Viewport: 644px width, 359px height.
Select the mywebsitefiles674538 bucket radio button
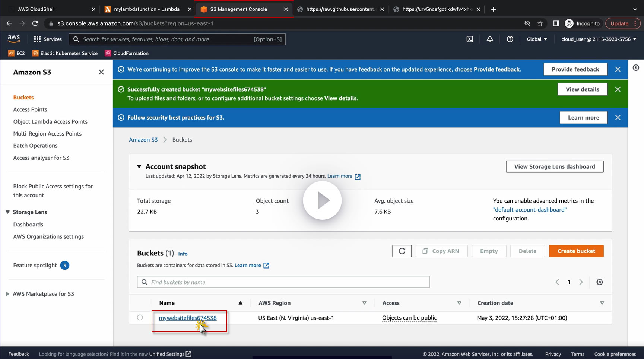pyautogui.click(x=140, y=318)
